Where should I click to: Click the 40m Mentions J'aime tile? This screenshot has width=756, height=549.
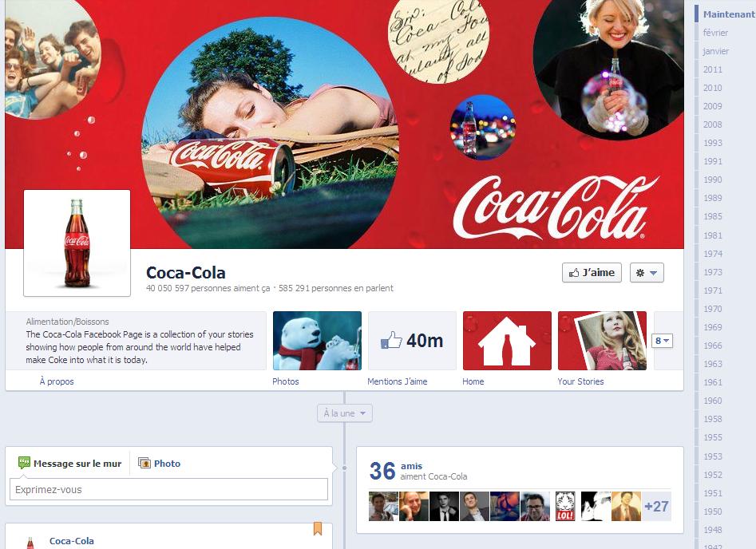[412, 341]
